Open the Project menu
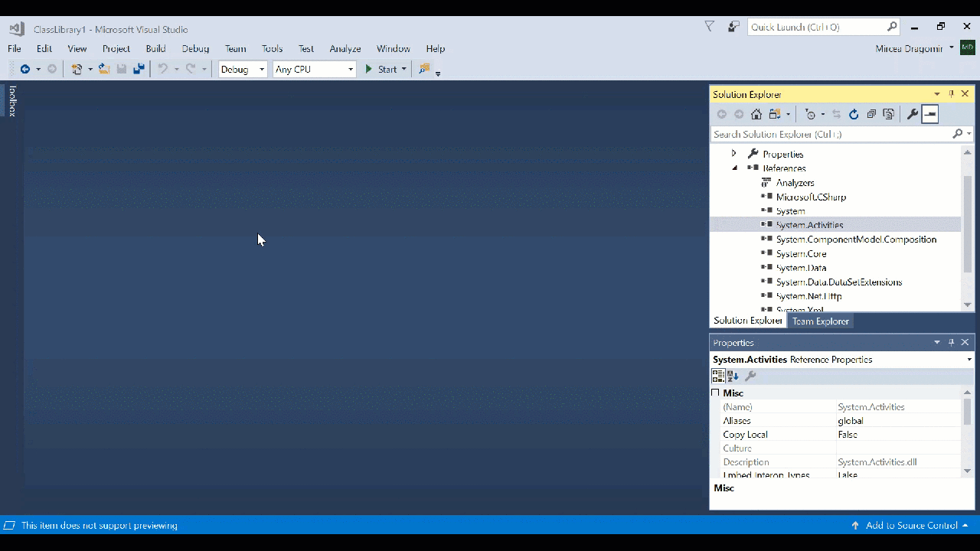Image resolution: width=980 pixels, height=551 pixels. click(x=116, y=48)
